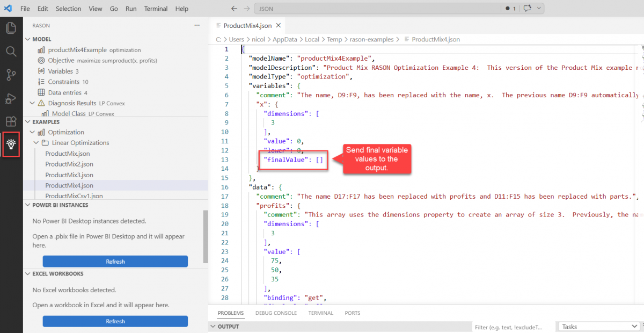Open ProductMix.json example file
The width and height of the screenshot is (644, 333).
click(68, 154)
